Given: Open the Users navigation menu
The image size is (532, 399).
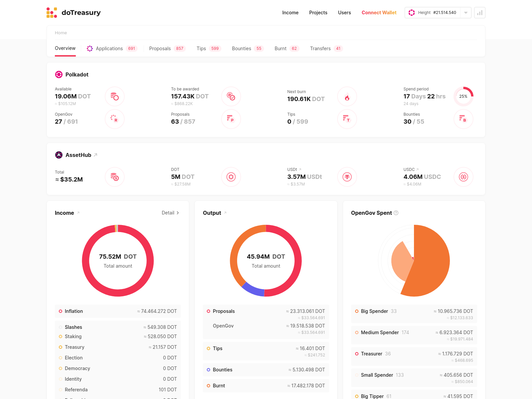Looking at the screenshot, I should coord(344,13).
